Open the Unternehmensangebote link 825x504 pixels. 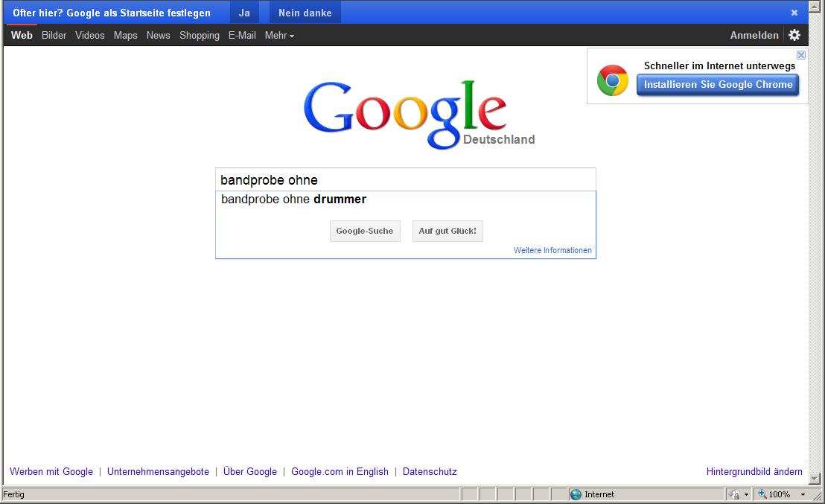(158, 471)
